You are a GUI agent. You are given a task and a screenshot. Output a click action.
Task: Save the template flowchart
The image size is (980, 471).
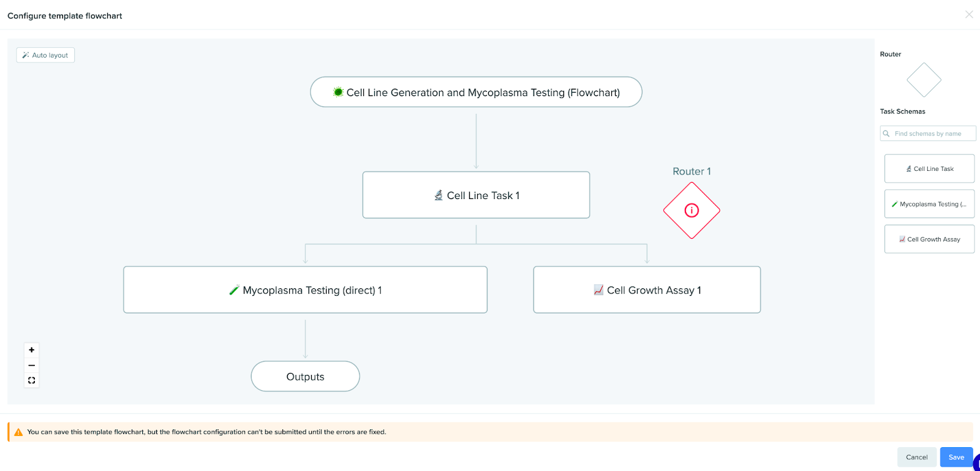pos(956,457)
